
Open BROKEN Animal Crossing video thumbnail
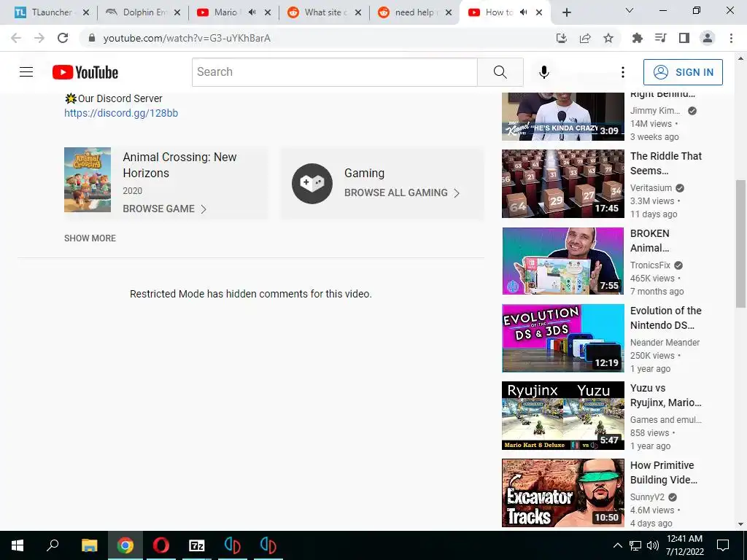pos(562,261)
